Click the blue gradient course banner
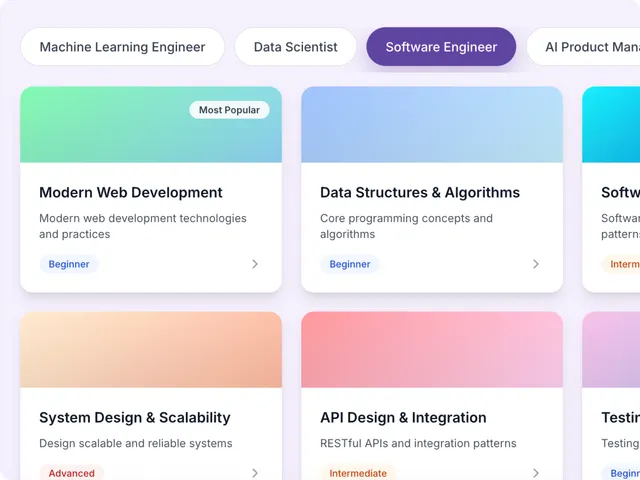The width and height of the screenshot is (640, 480). coord(432,124)
